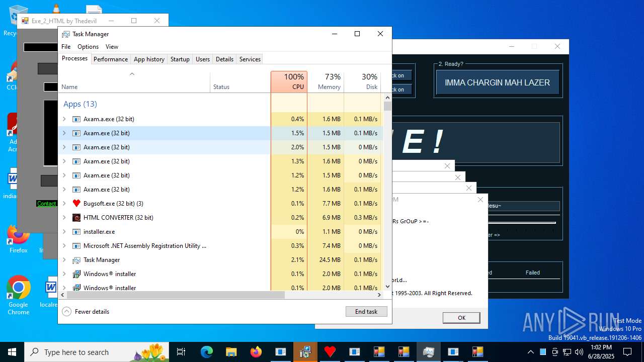
Task: Click the Axam.a.exe process icon
Action: click(x=76, y=119)
